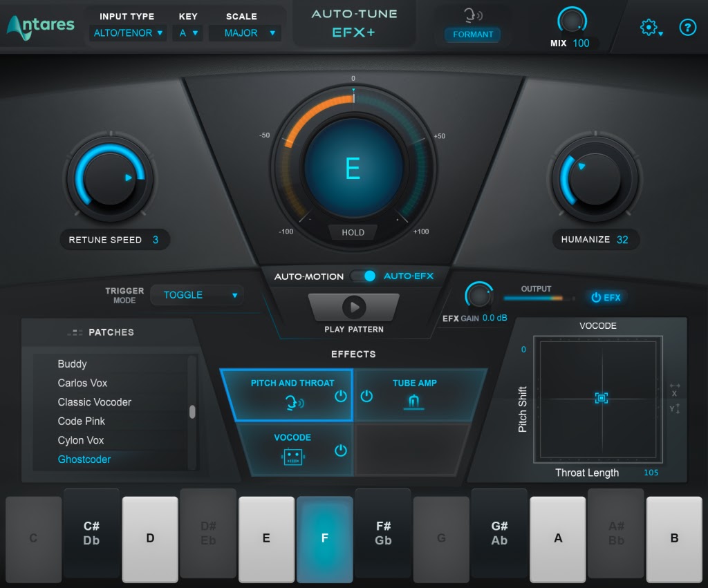
Task: Click the Patches panel header
Action: (109, 332)
